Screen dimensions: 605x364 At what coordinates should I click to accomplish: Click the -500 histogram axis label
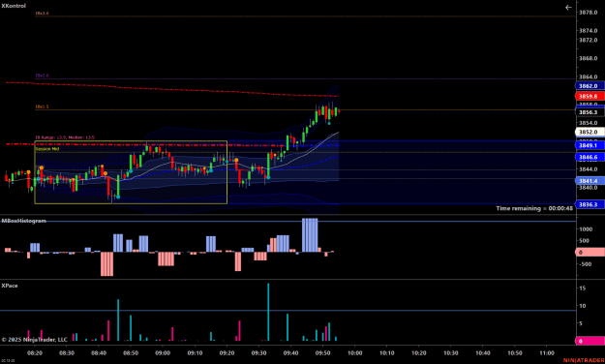[x=586, y=264]
